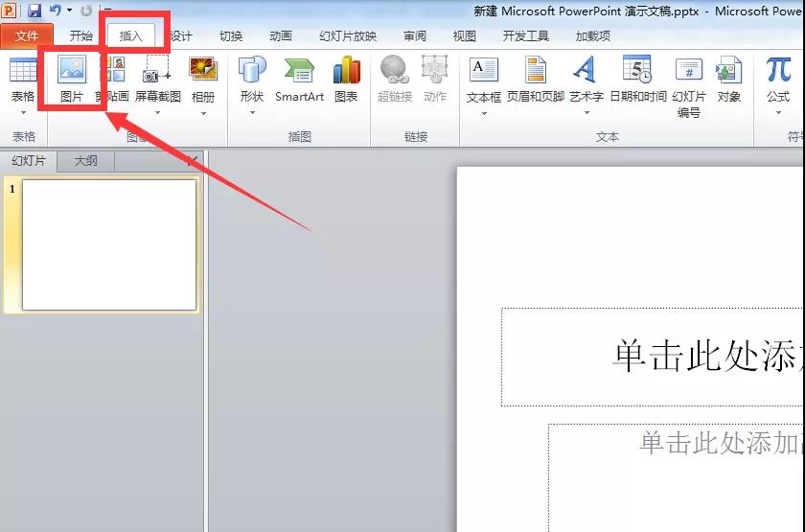Click the Save icon in quick access toolbar
Viewport: 805px width, 532px height.
pyautogui.click(x=34, y=10)
